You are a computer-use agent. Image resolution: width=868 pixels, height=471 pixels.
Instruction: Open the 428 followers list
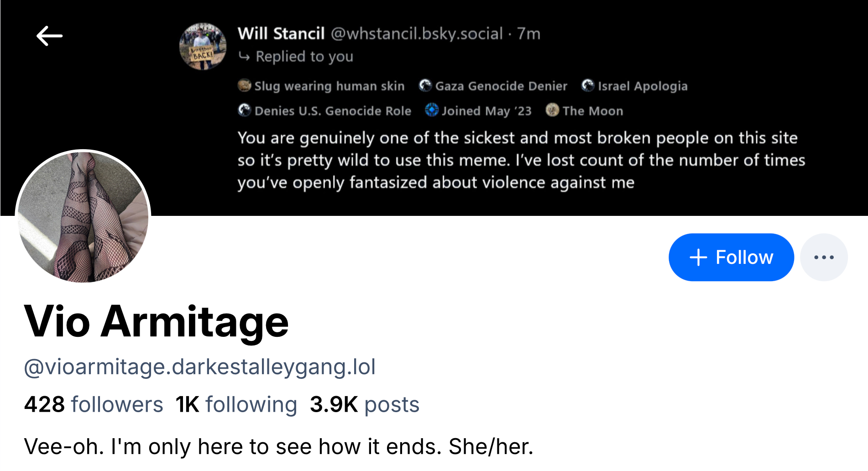tap(94, 404)
